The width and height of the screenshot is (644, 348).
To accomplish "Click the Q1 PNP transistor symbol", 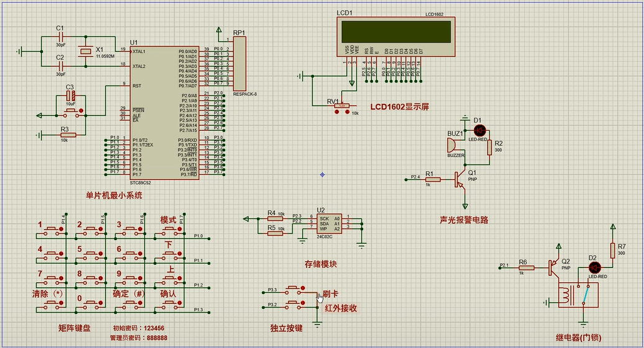I will click(x=460, y=179).
